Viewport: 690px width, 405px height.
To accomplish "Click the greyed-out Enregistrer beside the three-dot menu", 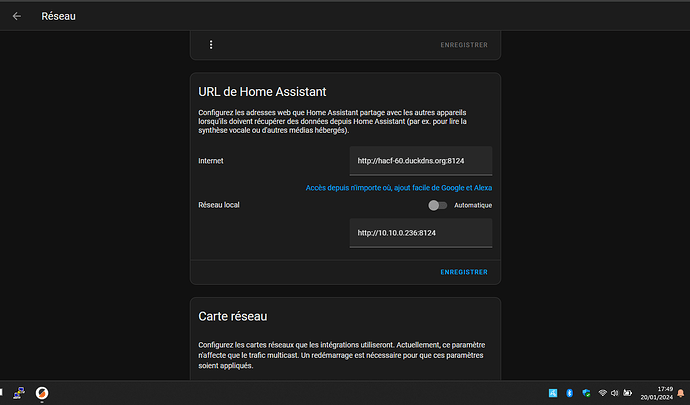I will (464, 45).
